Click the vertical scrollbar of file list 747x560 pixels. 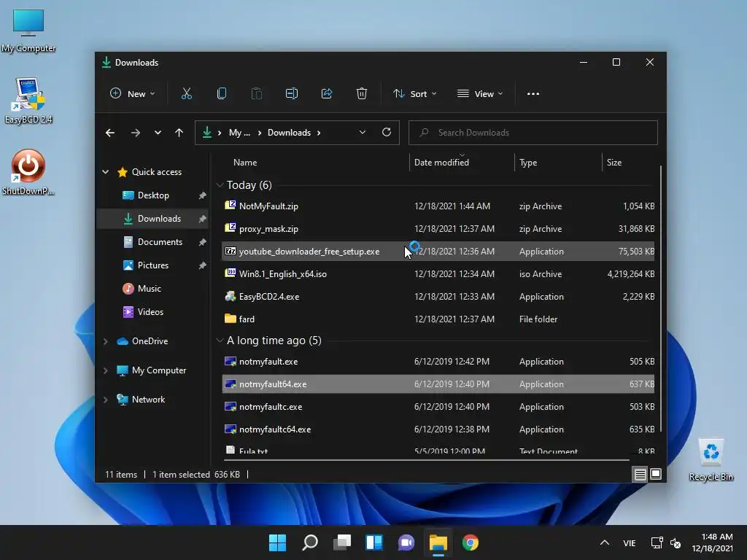pyautogui.click(x=661, y=299)
